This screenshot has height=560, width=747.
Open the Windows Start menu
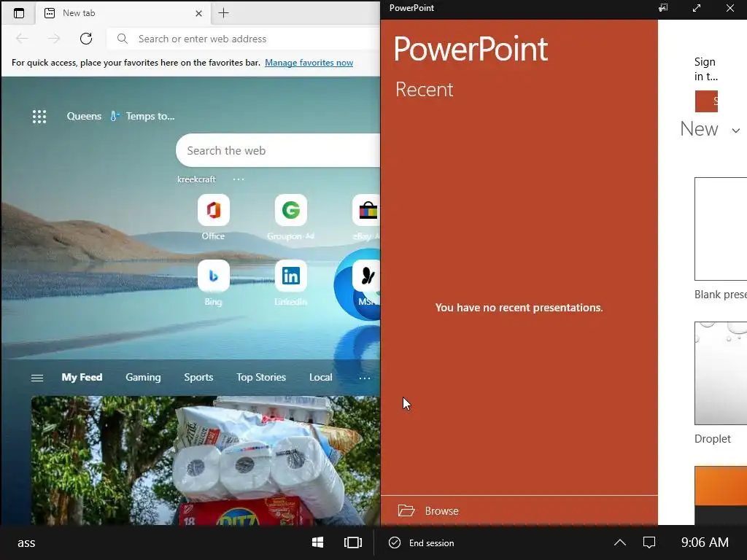[x=318, y=542]
